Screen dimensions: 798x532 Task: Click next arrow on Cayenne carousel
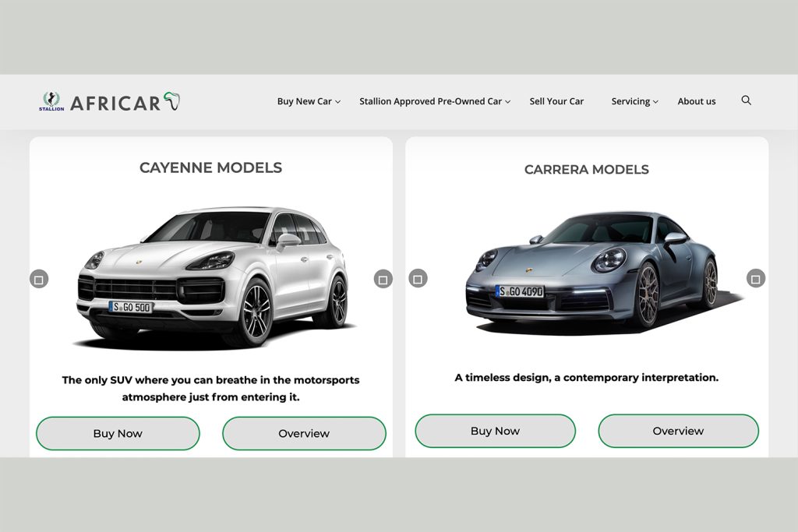(383, 279)
